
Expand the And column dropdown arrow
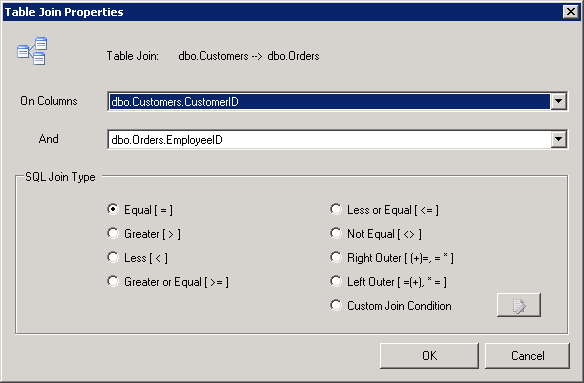pyautogui.click(x=558, y=139)
